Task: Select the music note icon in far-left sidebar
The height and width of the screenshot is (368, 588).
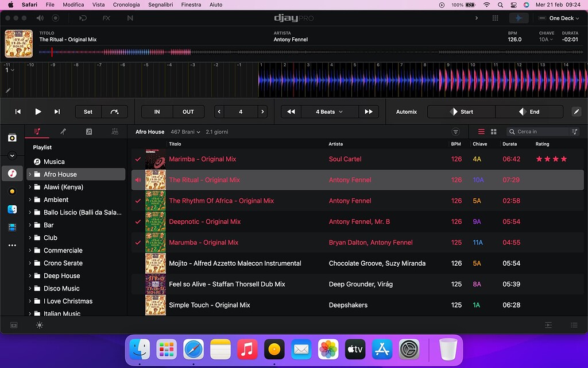Action: click(11, 172)
